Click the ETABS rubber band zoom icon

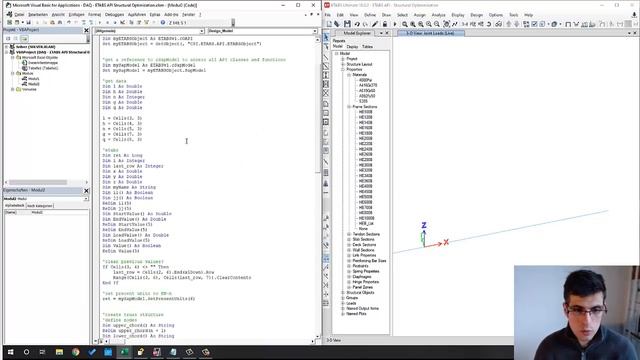404,24
